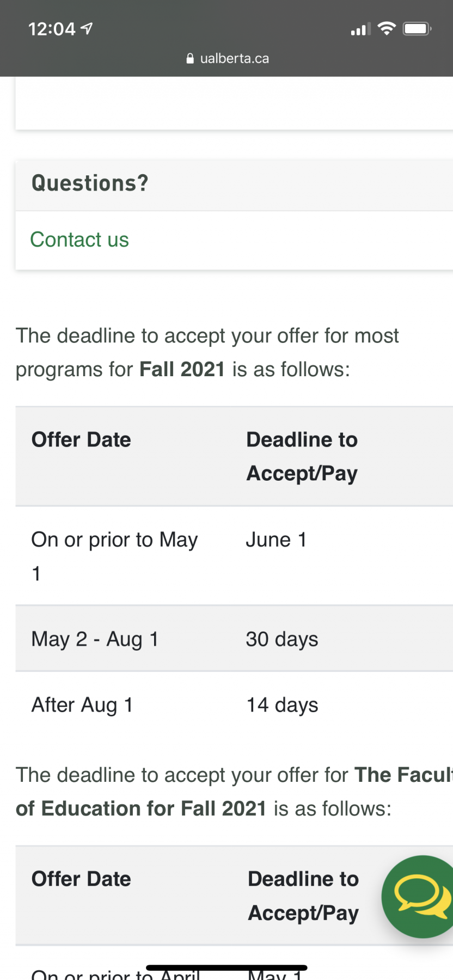This screenshot has height=980, width=453.
Task: Tap the ualberta.ca address bar
Action: tap(228, 59)
